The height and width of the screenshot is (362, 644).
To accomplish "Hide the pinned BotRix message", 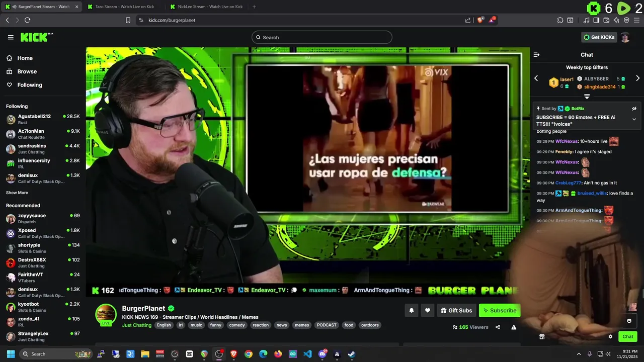I will tap(634, 109).
